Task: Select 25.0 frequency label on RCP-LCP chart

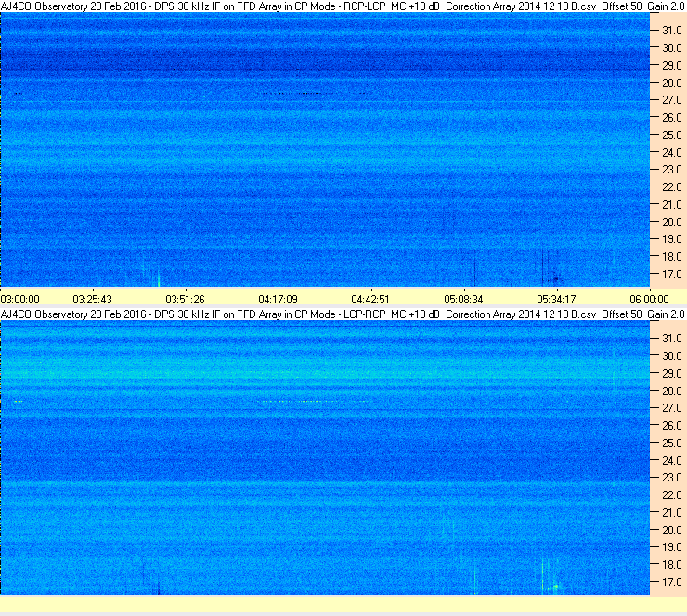Action: [x=672, y=135]
